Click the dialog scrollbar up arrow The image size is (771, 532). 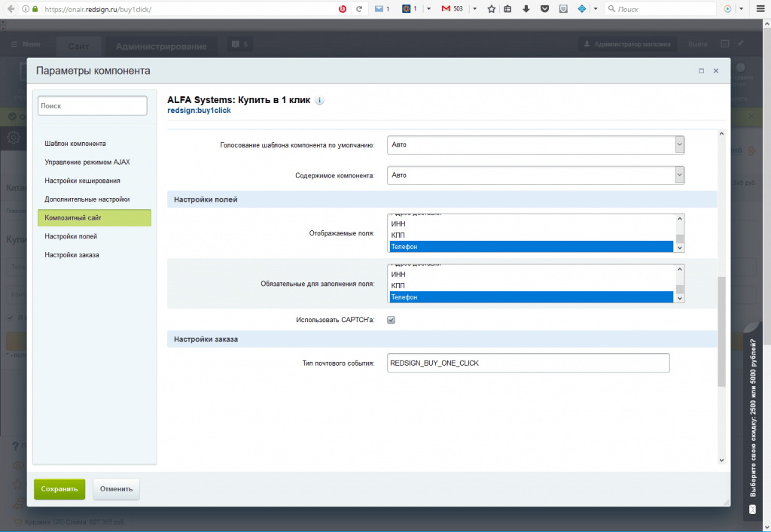(x=721, y=134)
